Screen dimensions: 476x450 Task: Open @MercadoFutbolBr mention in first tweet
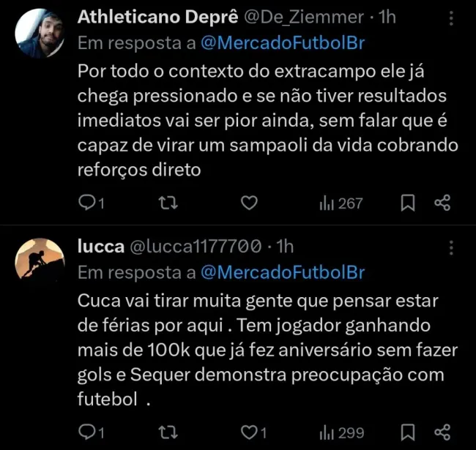[282, 43]
